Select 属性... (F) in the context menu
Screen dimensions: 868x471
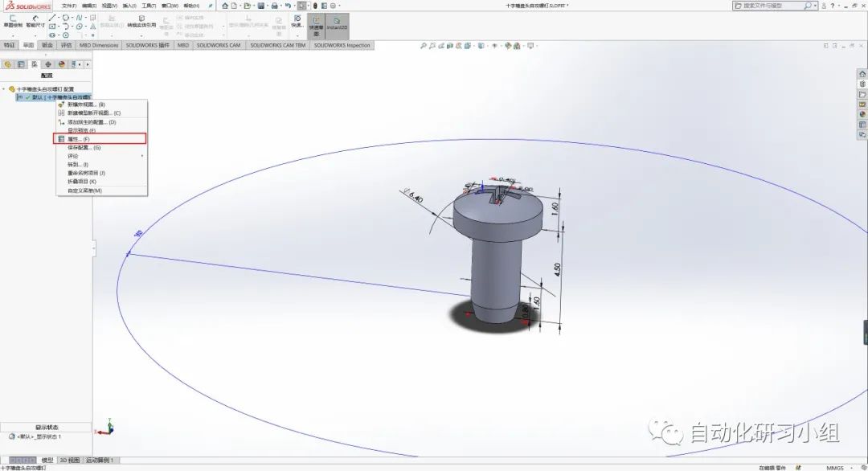click(x=100, y=139)
